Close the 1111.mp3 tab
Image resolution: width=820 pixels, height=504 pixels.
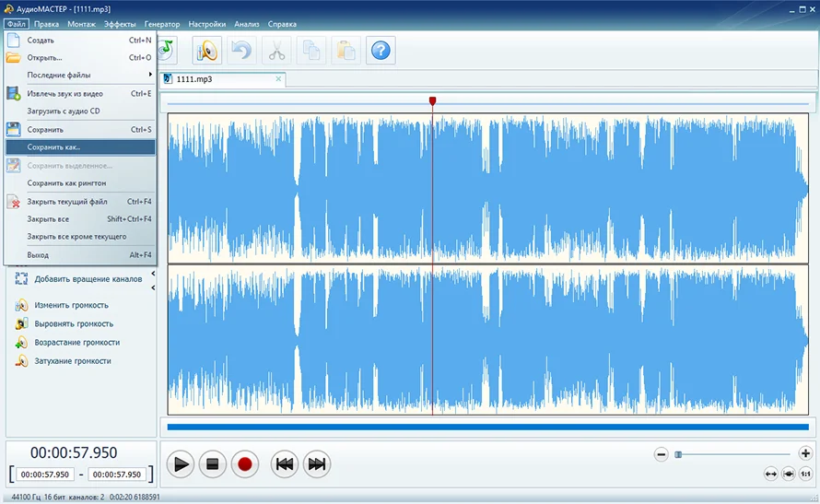click(x=278, y=79)
